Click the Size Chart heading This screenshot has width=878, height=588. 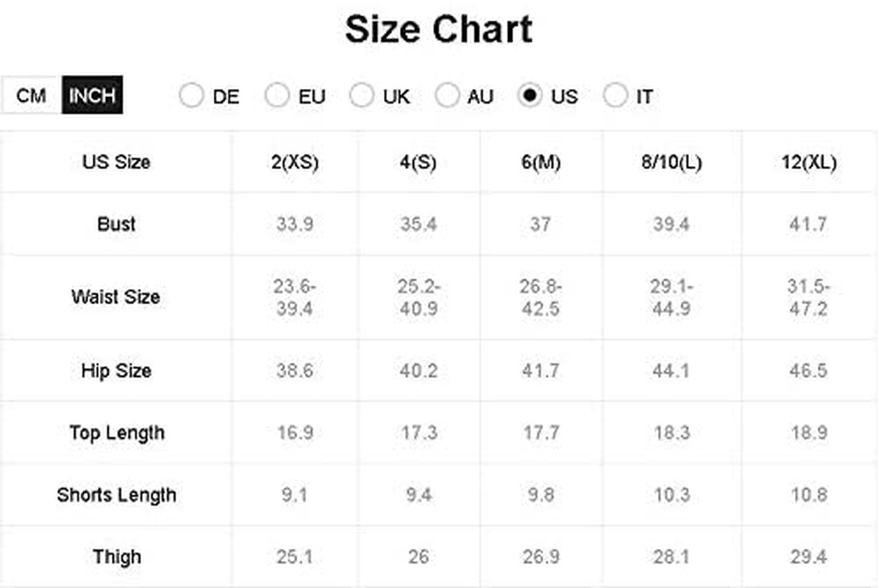tap(438, 29)
